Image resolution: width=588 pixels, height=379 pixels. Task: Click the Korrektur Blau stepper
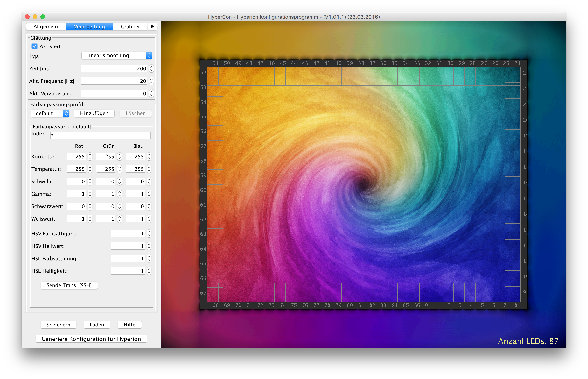(x=149, y=156)
